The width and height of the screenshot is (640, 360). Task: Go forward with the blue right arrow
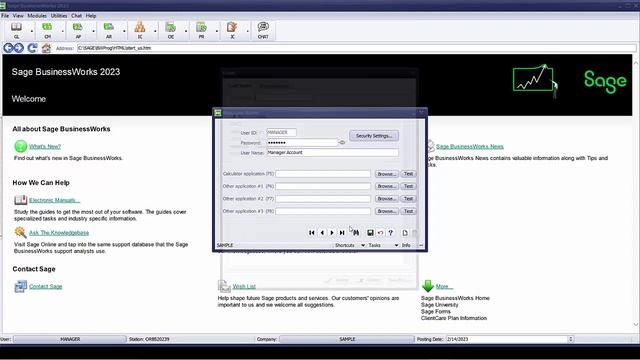pyautogui.click(x=19, y=48)
